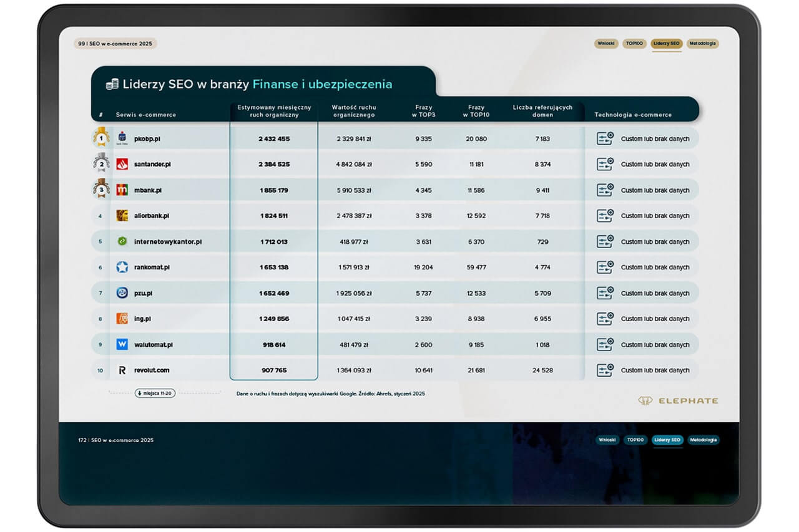The width and height of the screenshot is (799, 532).
Task: Click TOP10 phrases value 20 080
Action: 476,138
